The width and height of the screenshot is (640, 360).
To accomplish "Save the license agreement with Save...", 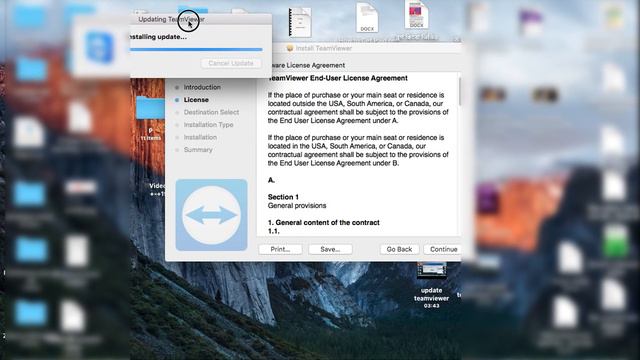I will [x=330, y=249].
